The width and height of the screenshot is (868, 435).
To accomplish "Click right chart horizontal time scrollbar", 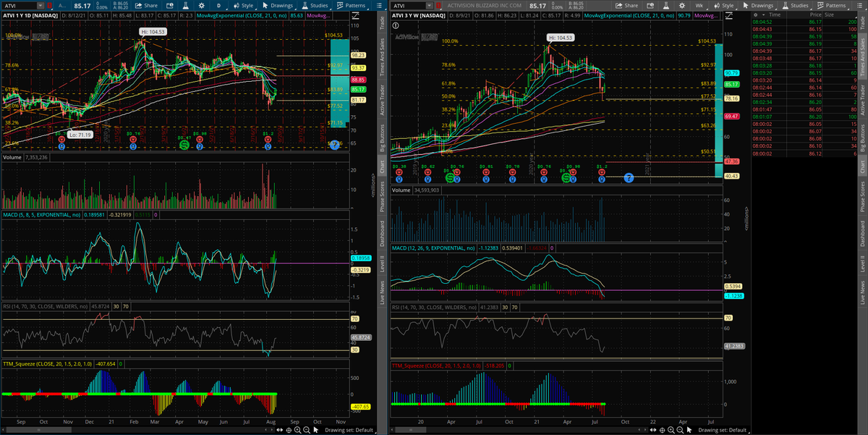I will (x=409, y=430).
